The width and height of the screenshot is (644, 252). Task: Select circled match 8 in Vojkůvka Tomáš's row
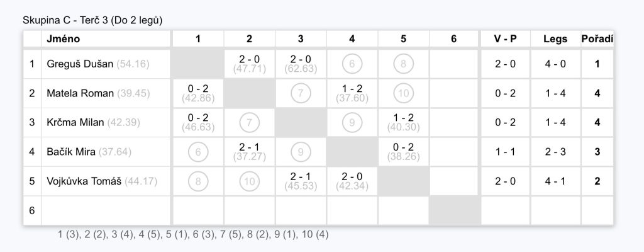pos(198,181)
